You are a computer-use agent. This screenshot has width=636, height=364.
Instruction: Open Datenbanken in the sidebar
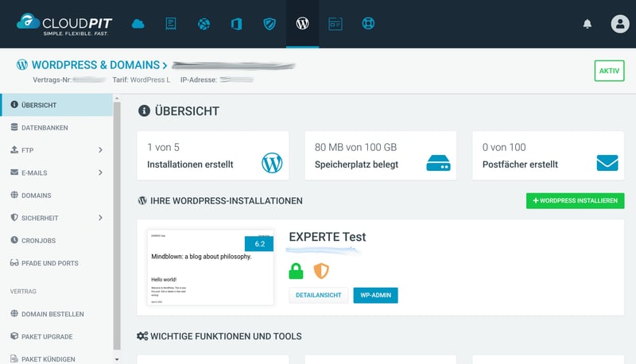coord(45,127)
